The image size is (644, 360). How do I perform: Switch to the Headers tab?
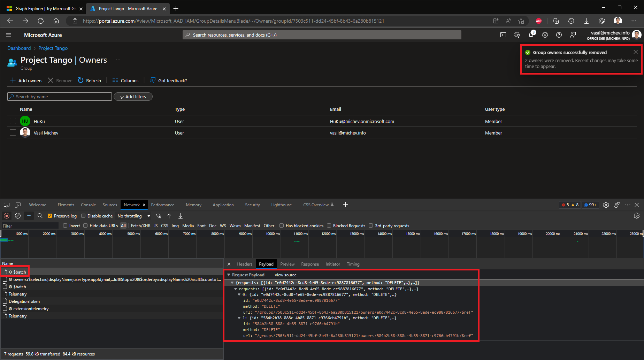[x=244, y=264]
